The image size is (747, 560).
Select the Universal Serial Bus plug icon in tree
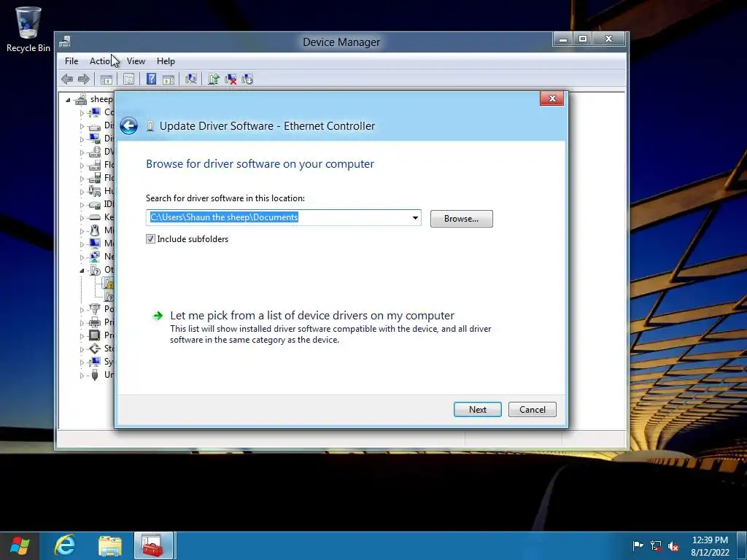pos(95,375)
